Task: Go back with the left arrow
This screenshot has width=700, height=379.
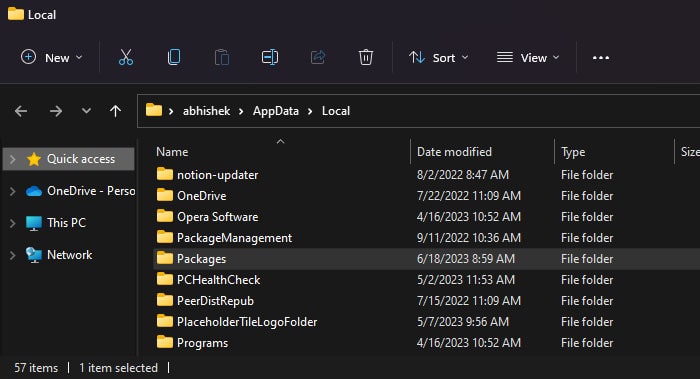Action: [21, 111]
